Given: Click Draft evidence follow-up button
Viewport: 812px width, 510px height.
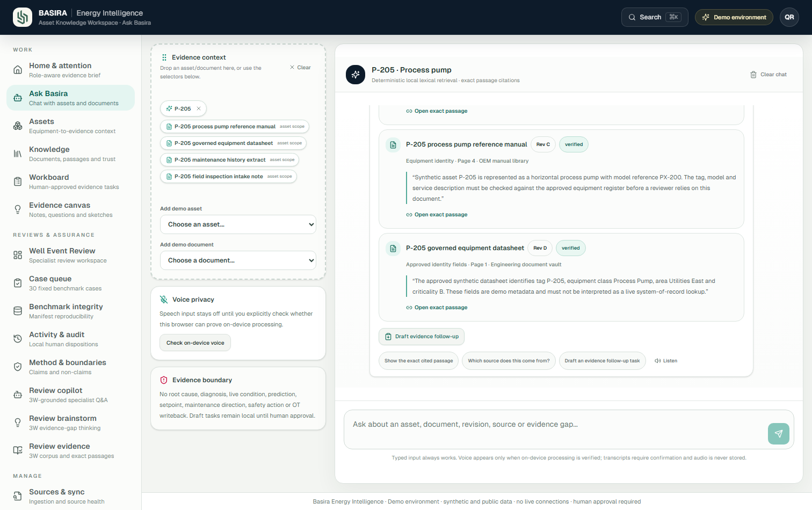Looking at the screenshot, I should coord(422,337).
